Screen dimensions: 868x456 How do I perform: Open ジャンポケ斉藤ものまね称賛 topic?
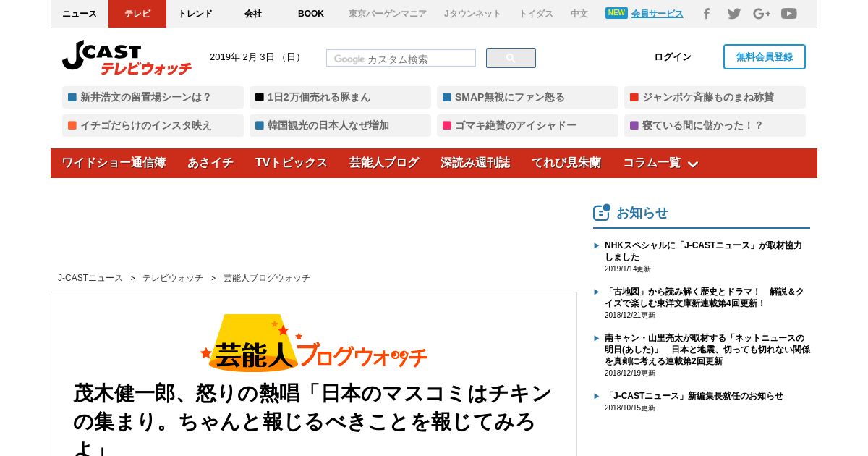click(x=715, y=97)
